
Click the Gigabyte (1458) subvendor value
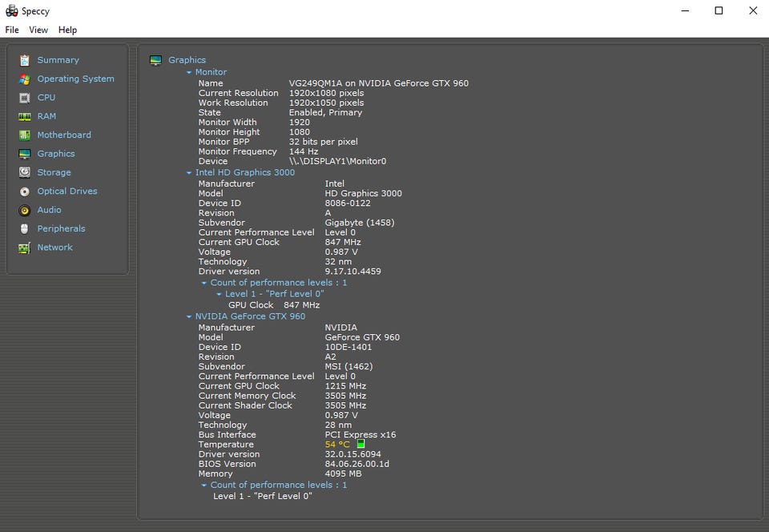360,223
